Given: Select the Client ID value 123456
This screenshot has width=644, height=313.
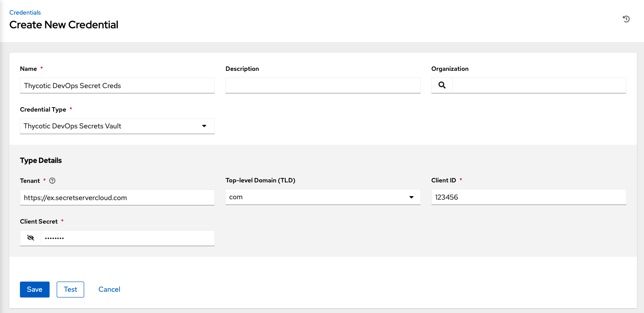Looking at the screenshot, I should 528,197.
